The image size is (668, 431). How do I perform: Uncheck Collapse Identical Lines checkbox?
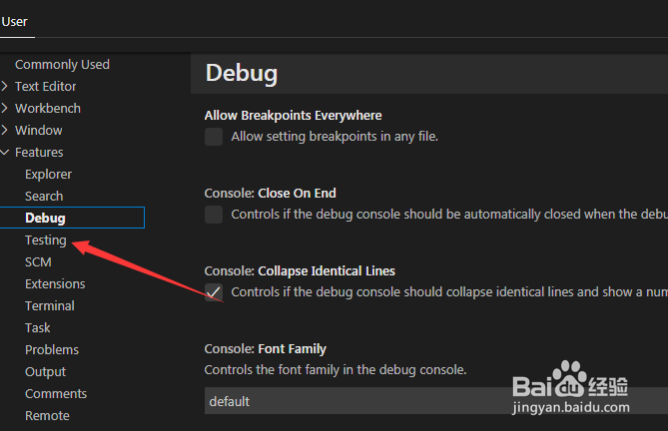pyautogui.click(x=214, y=292)
